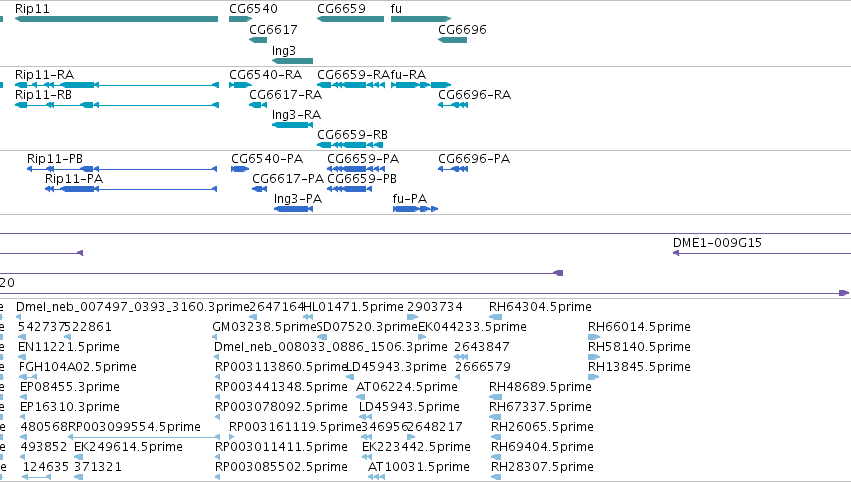Select the CG6617 gene glyph

(258, 40)
